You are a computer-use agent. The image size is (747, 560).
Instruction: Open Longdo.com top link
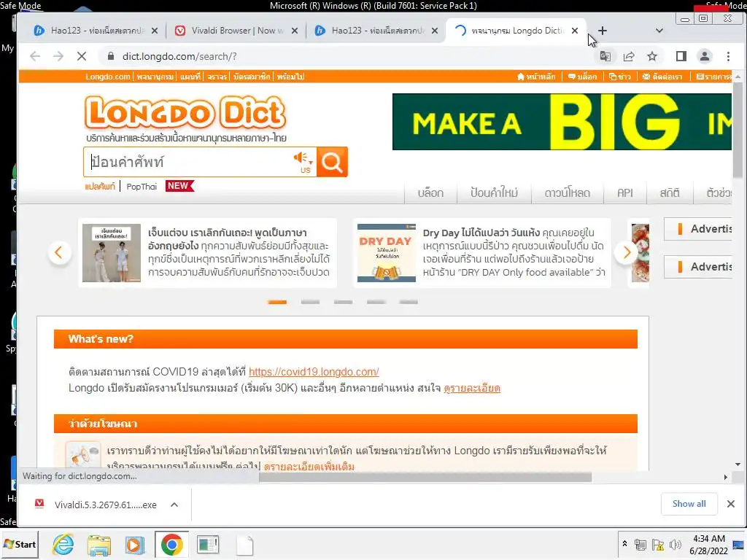click(108, 77)
